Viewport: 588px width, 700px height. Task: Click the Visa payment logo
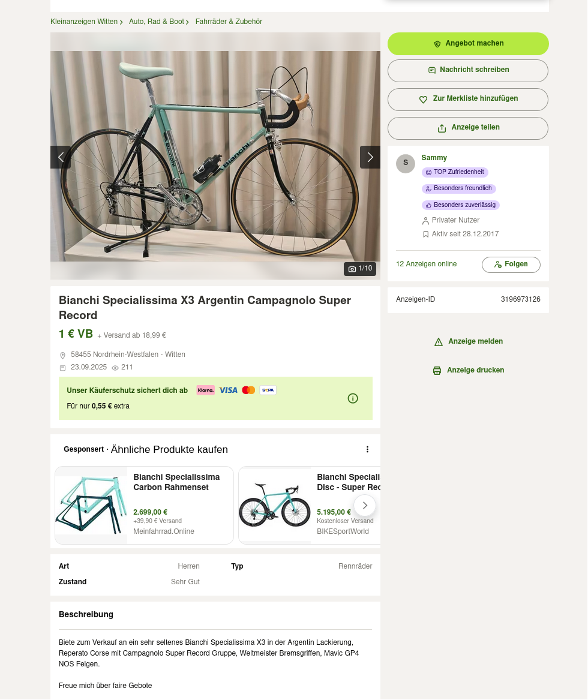pyautogui.click(x=228, y=390)
